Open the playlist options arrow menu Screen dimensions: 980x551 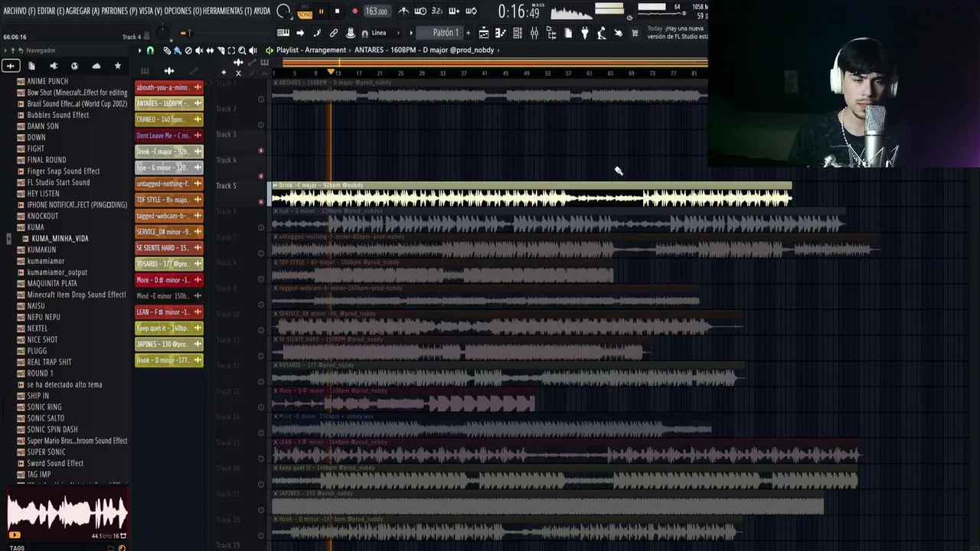pyautogui.click(x=139, y=51)
